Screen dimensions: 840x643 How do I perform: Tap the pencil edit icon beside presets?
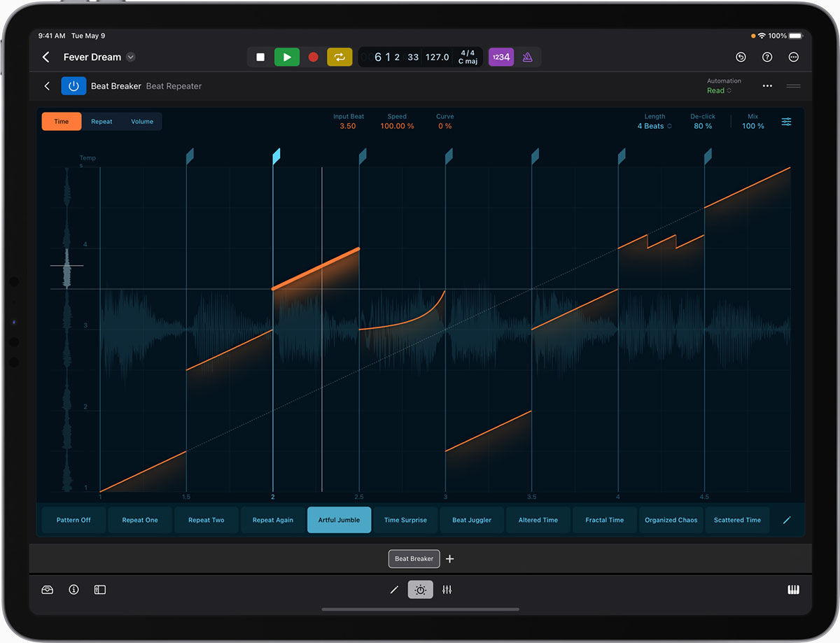pos(787,520)
